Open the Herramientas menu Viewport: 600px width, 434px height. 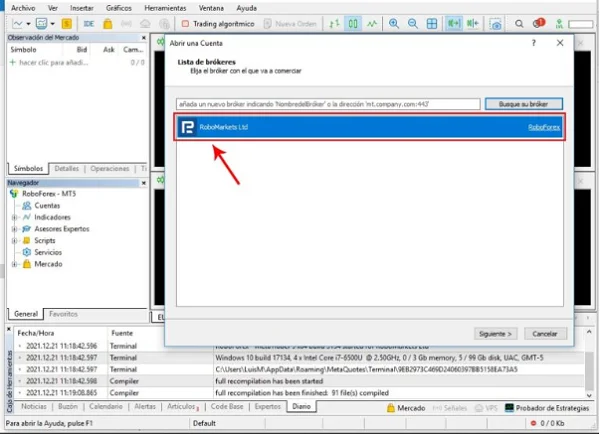click(165, 8)
